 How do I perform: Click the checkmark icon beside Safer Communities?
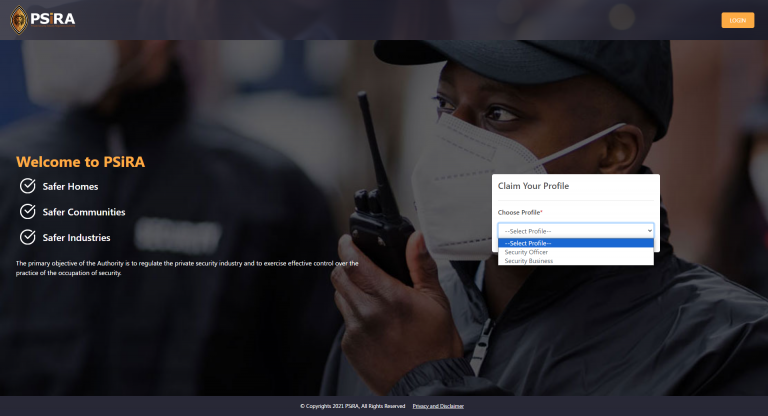28,211
